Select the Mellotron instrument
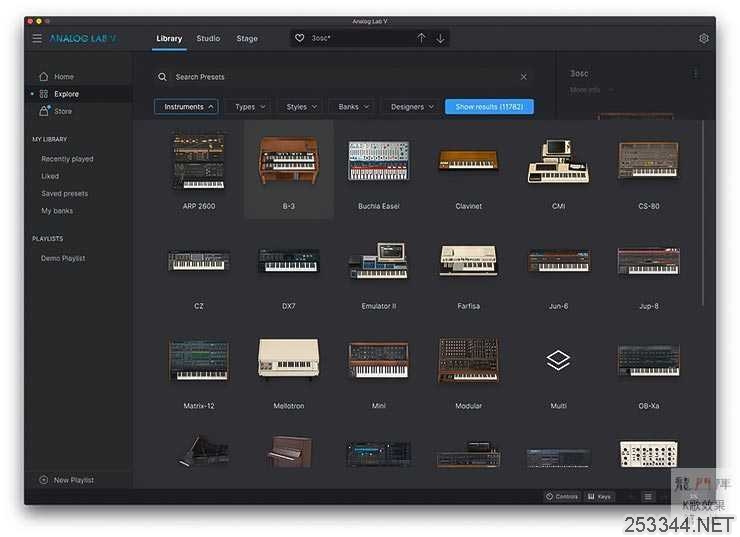Viewport: 740px width, 537px height. click(289, 370)
